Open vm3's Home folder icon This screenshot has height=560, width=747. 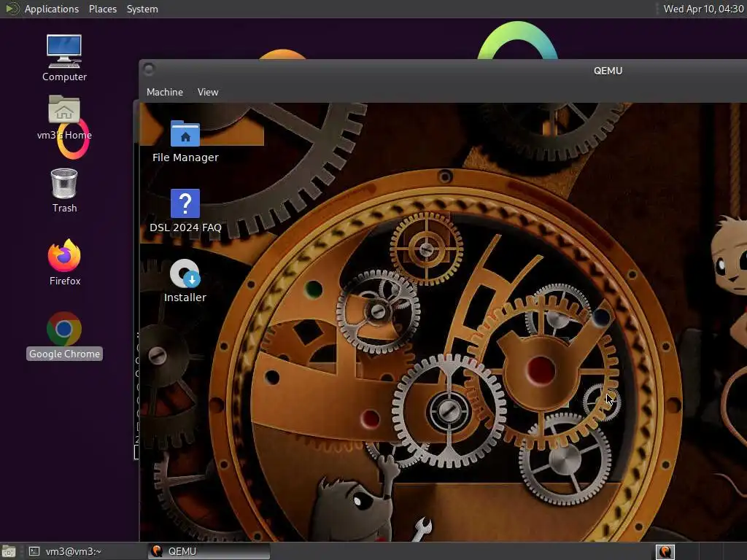click(x=64, y=117)
